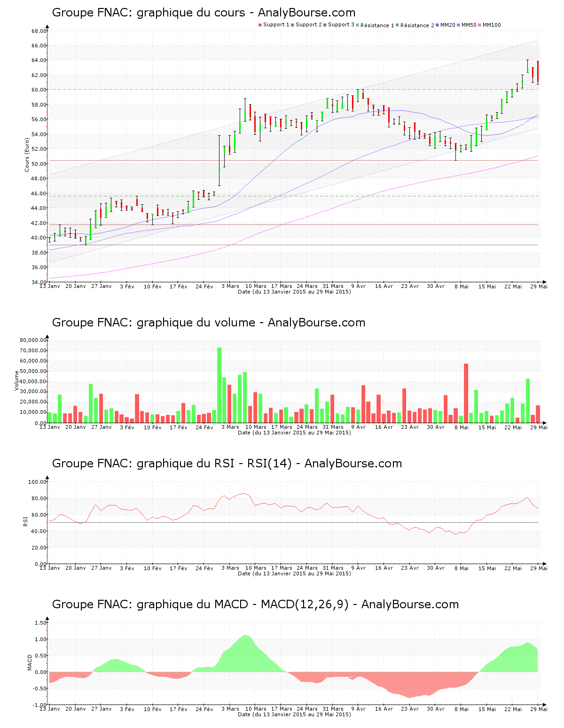The height and width of the screenshot is (728, 564).
Task: Select the Résistance 1 legend label
Action: (x=377, y=25)
